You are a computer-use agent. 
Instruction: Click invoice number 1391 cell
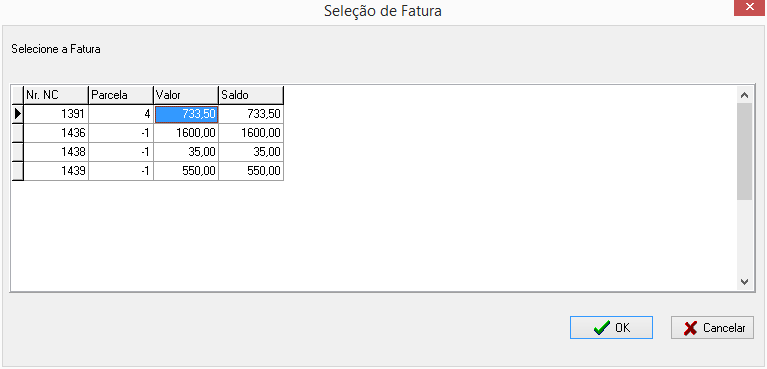[x=56, y=115]
